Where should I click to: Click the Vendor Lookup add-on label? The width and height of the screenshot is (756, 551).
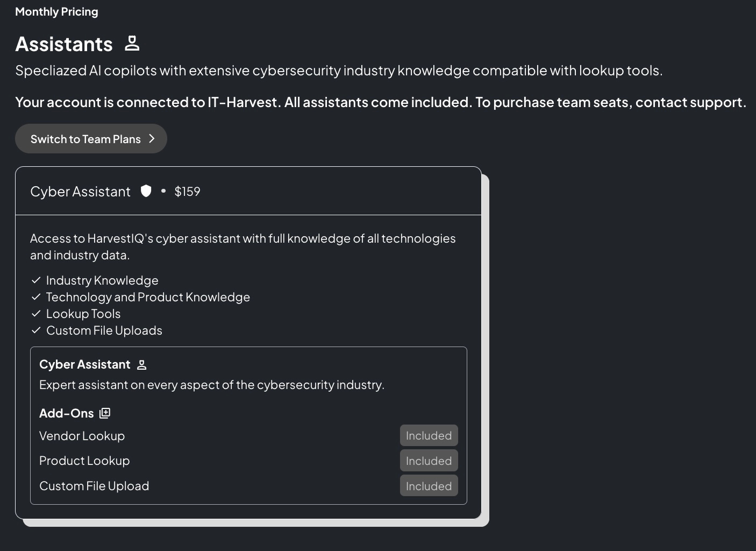(x=82, y=436)
